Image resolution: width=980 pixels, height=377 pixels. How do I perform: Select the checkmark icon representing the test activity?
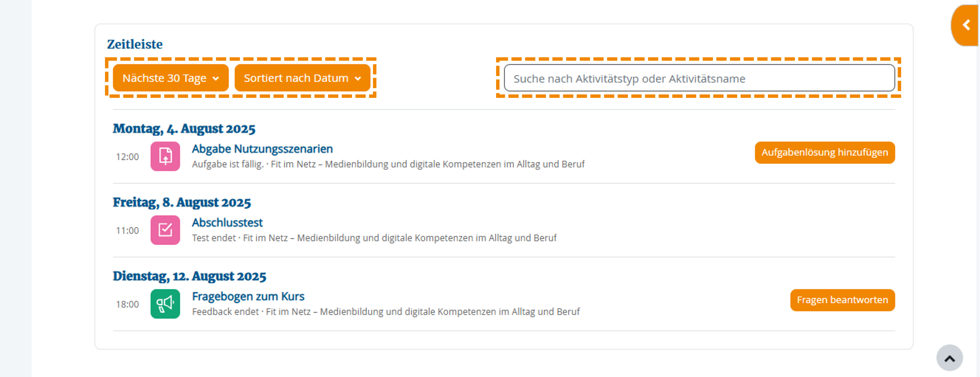pyautogui.click(x=166, y=230)
